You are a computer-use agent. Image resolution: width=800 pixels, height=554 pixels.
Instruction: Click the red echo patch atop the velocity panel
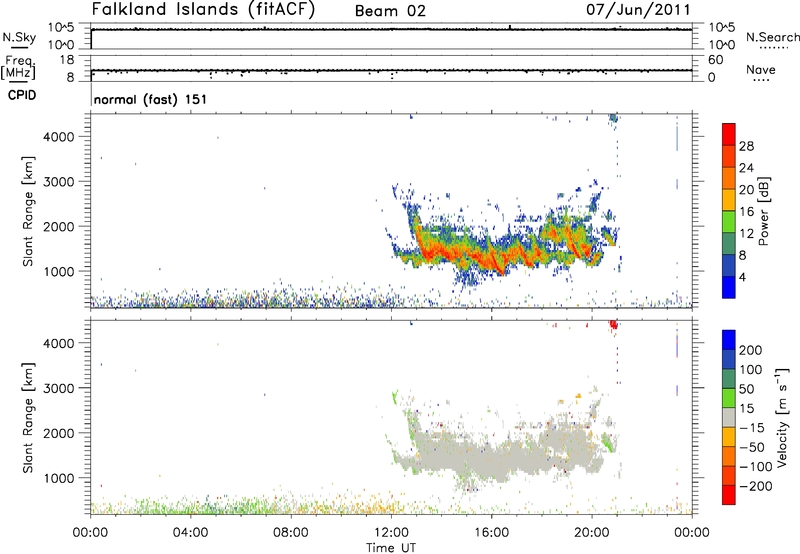coord(613,324)
